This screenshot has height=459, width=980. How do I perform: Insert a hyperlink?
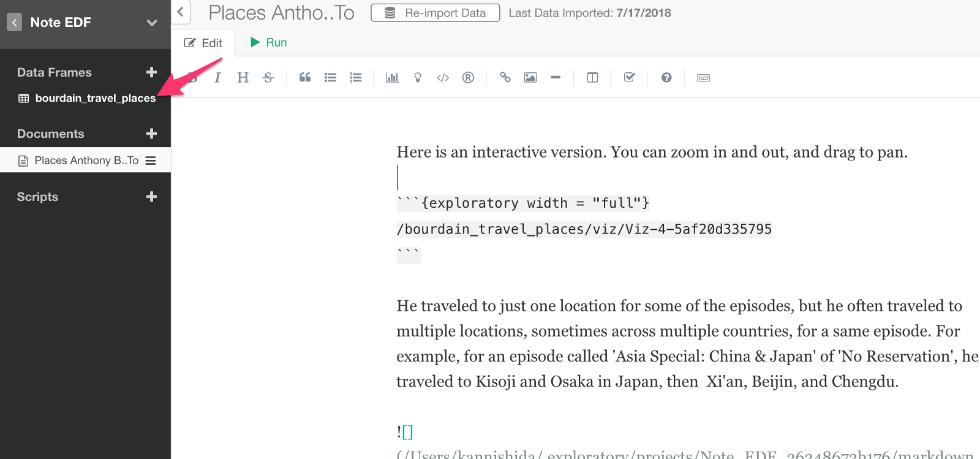point(505,78)
